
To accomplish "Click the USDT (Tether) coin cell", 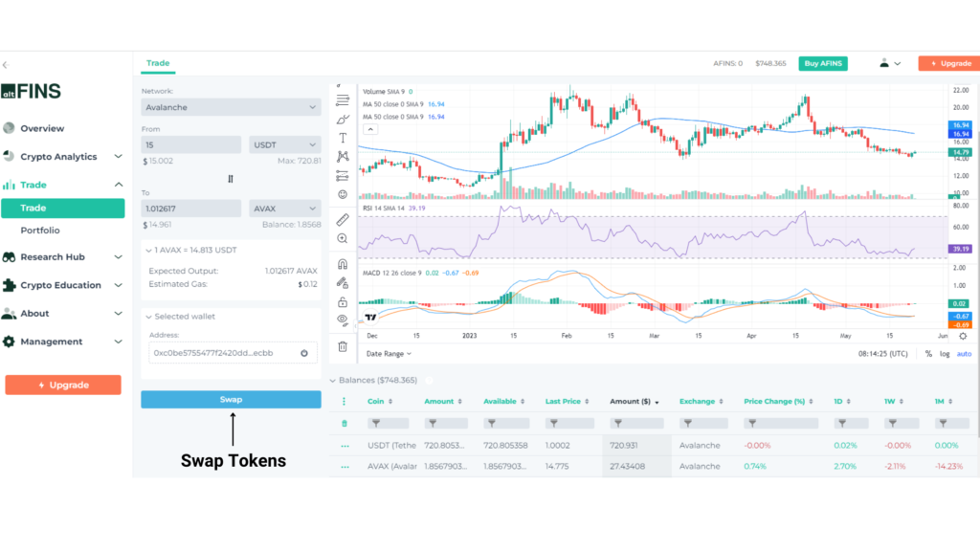I will [x=391, y=446].
